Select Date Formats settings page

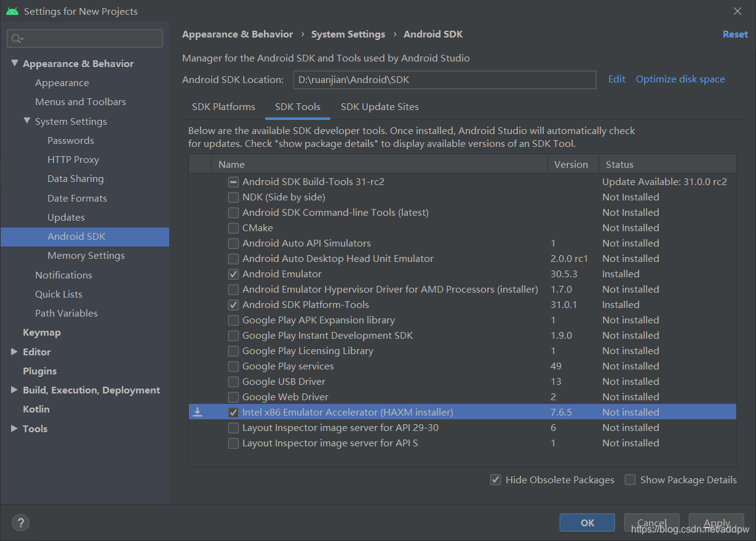coord(77,199)
